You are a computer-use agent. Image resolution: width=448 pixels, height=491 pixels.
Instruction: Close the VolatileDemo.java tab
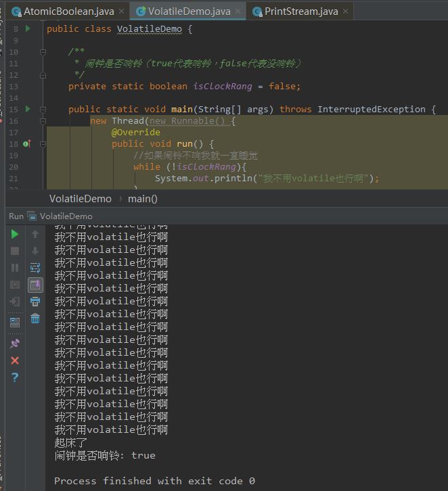(238, 11)
